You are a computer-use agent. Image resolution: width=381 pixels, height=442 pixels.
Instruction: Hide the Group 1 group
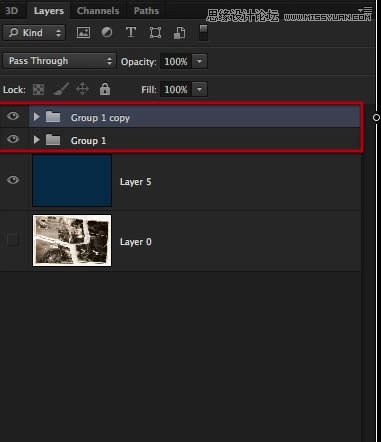pyautogui.click(x=13, y=139)
